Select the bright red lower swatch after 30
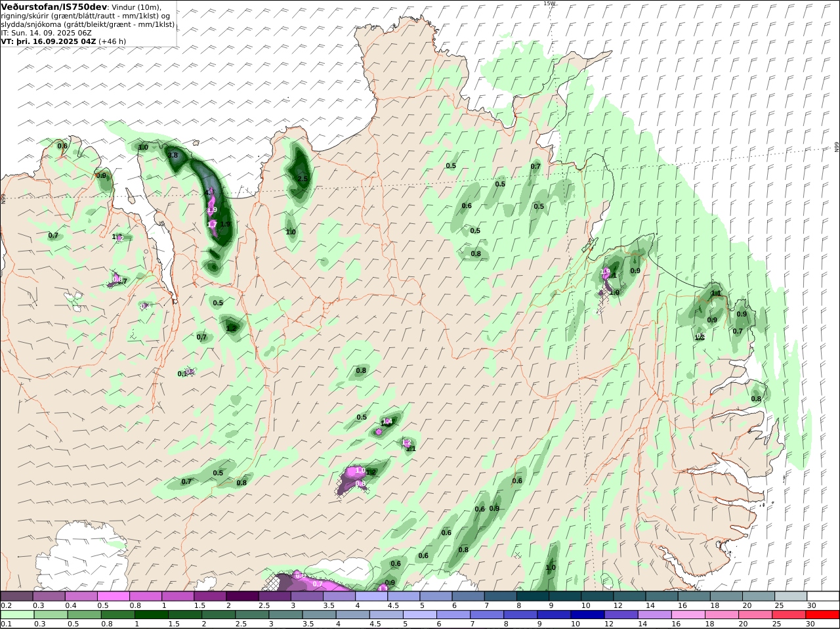Image resolution: width=840 pixels, height=629 pixels. pyautogui.click(x=824, y=615)
